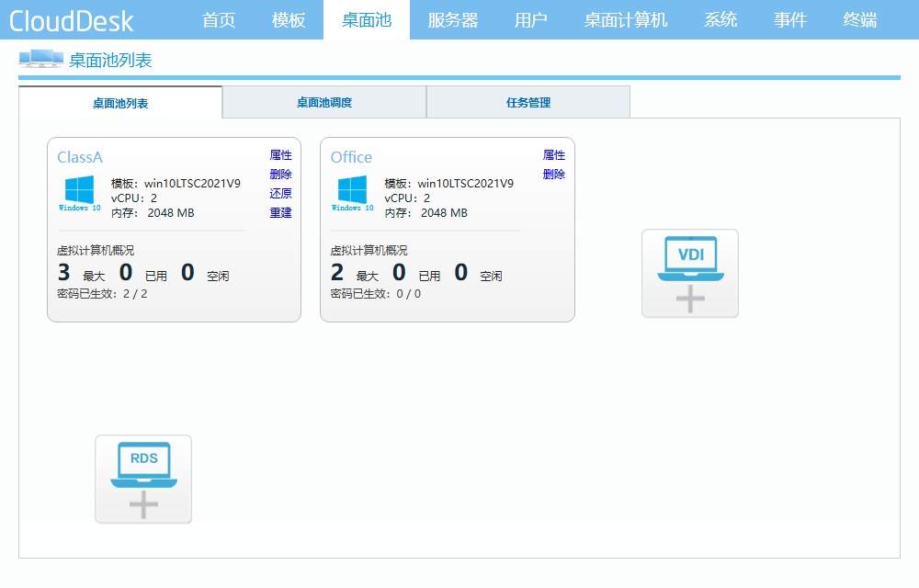Go to the 模板 menu

[x=289, y=20]
